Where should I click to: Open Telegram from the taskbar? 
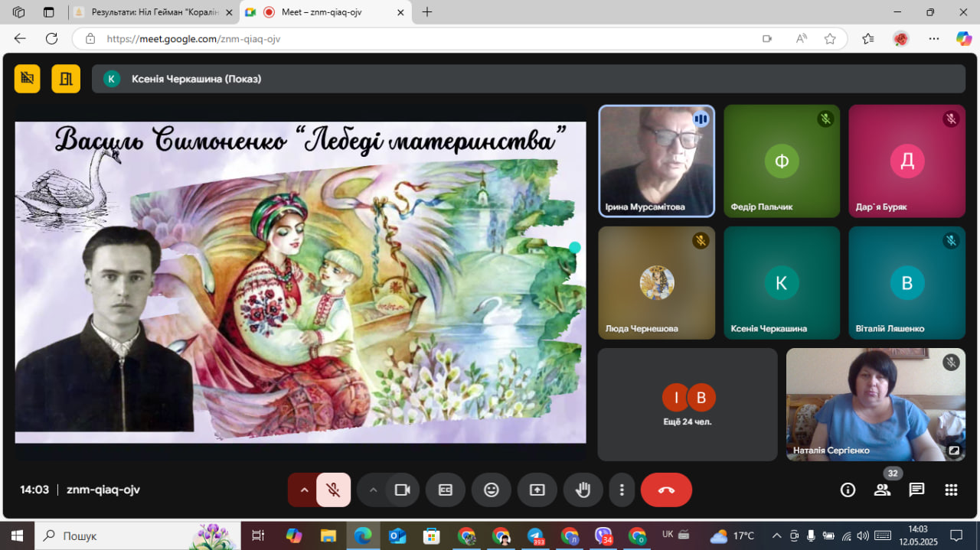pos(535,535)
